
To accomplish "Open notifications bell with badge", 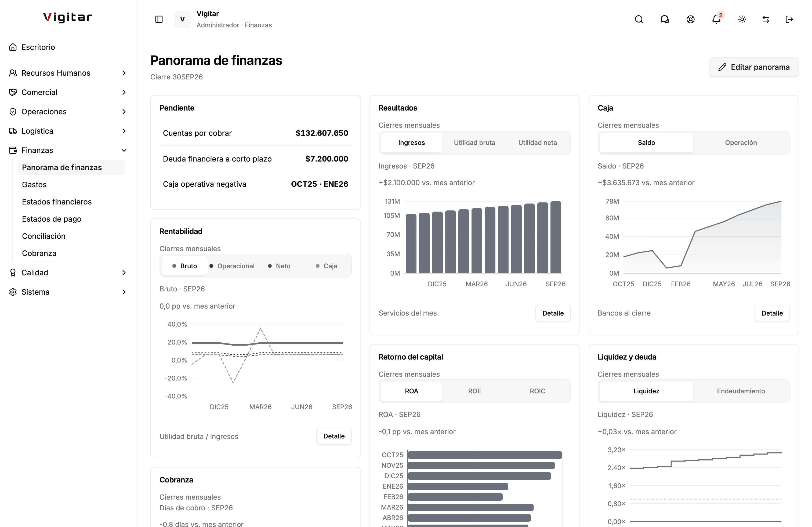I will pos(716,19).
